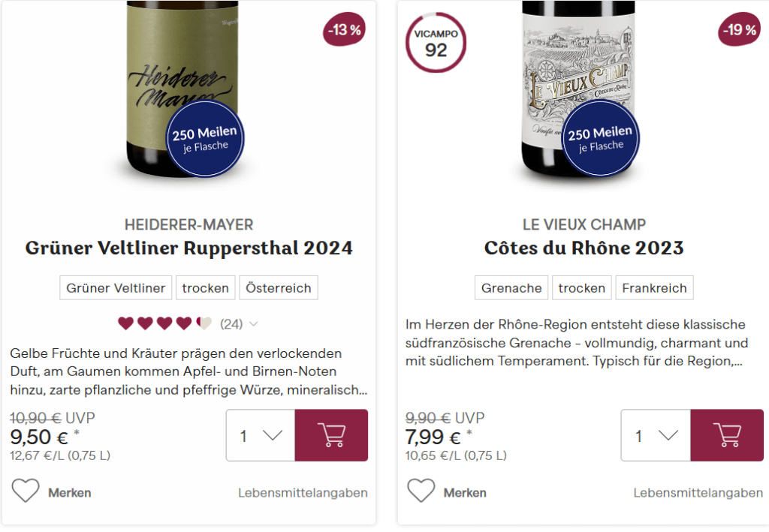Select the Österreich tag
This screenshot has width=769, height=532.
click(x=279, y=287)
